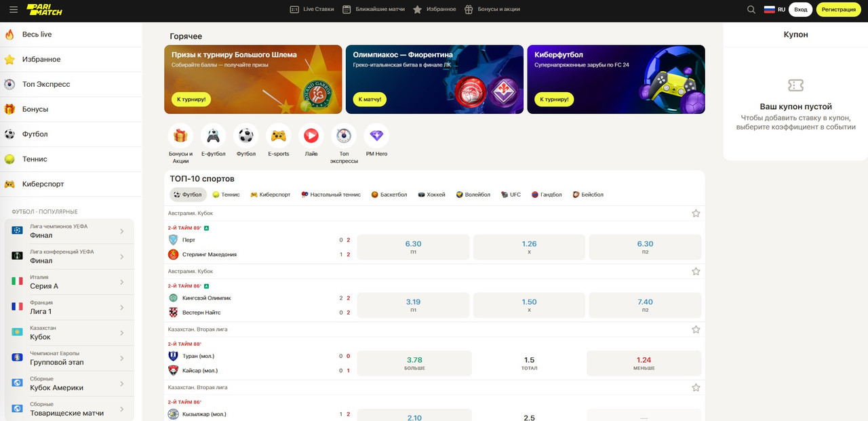Pick odds 6.30 П1 for Перт

(x=413, y=247)
